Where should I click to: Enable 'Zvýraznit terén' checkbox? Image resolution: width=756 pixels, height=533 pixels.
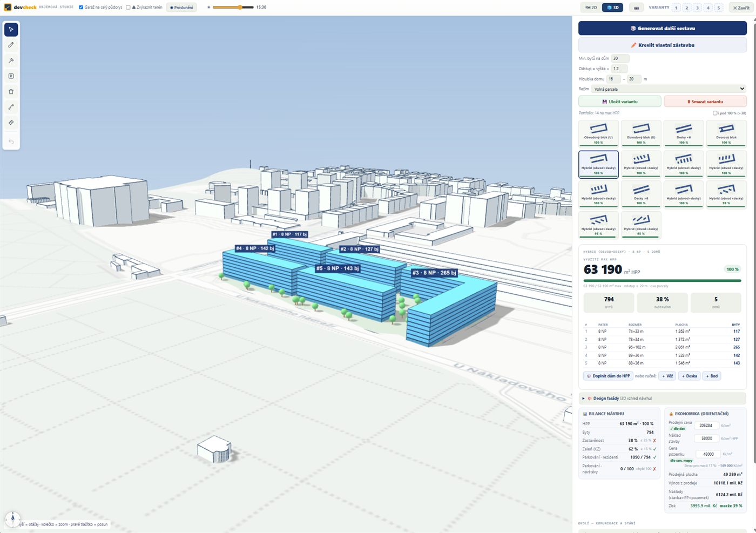[x=128, y=8]
